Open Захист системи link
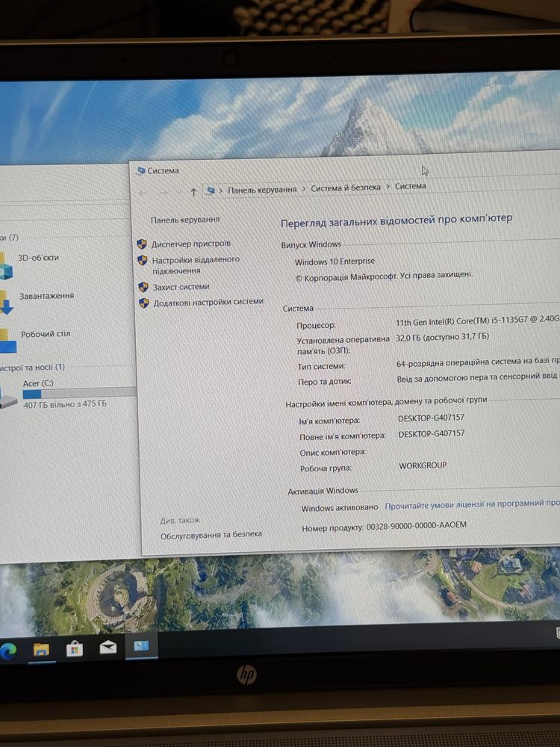 click(x=181, y=287)
